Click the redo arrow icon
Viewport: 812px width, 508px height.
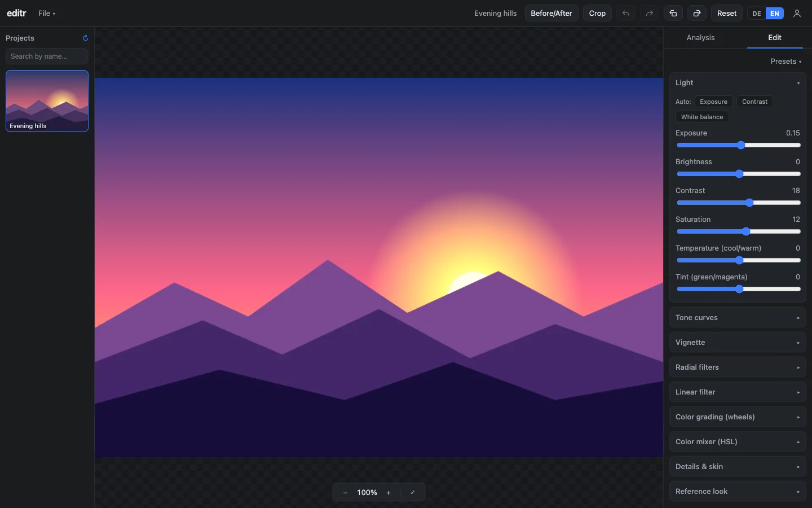[x=650, y=13]
